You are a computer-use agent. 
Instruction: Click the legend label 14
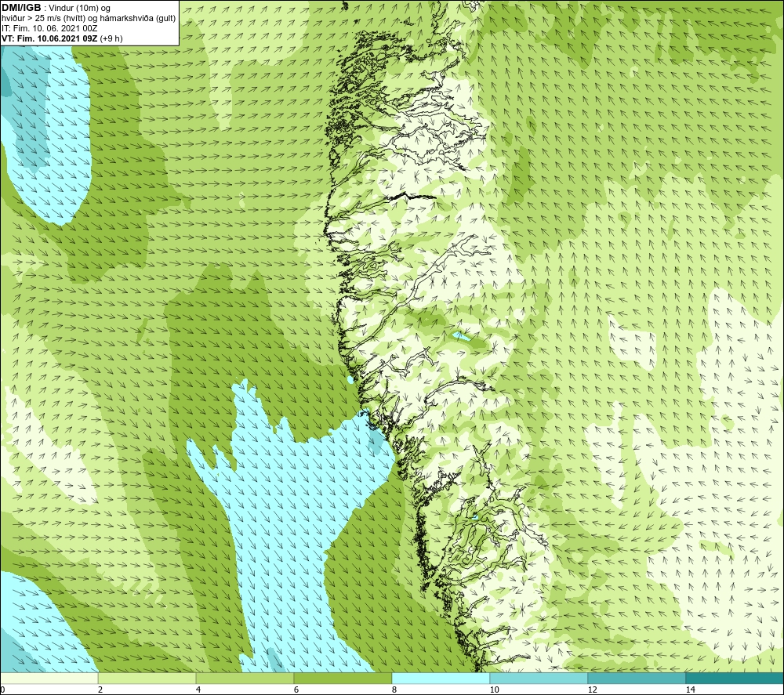(691, 690)
